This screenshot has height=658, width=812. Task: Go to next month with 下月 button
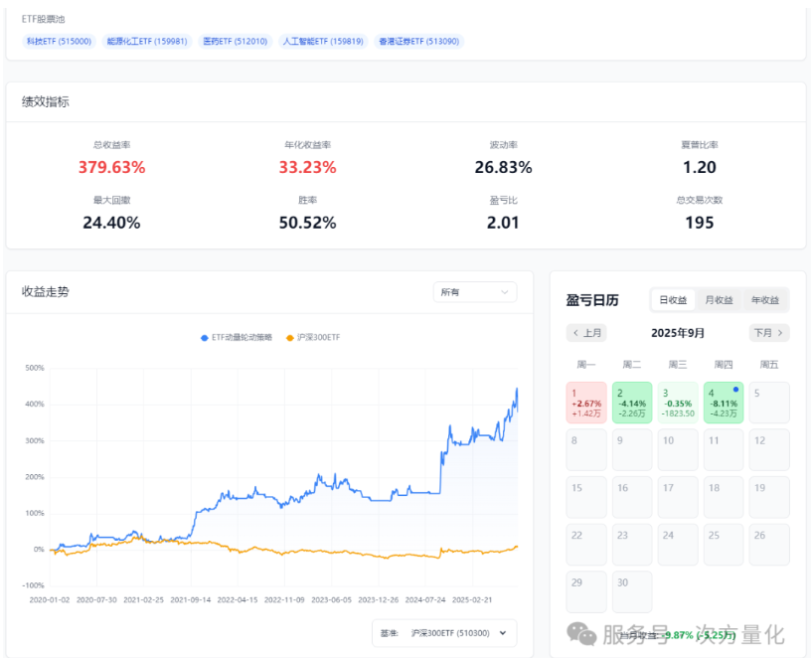(769, 333)
